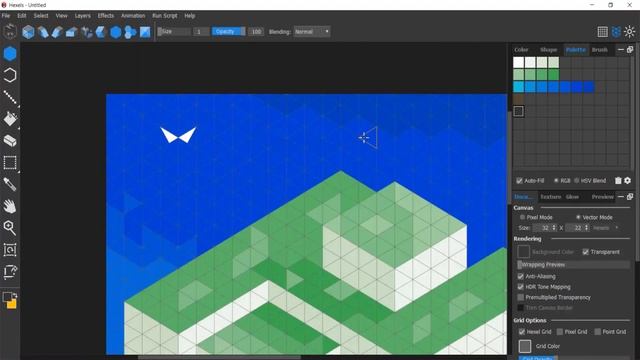
Task: Open the Effects menu
Action: 106,16
